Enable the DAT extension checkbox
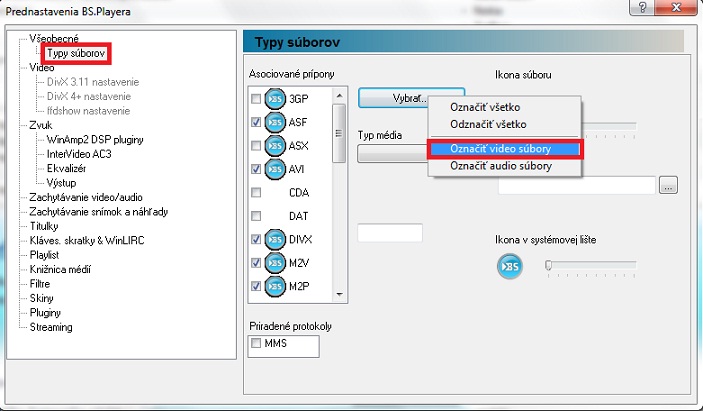This screenshot has width=703, height=411. [256, 216]
